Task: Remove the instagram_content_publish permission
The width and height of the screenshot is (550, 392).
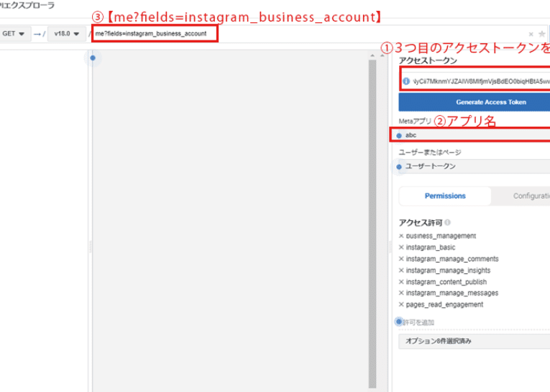Action: coord(401,282)
